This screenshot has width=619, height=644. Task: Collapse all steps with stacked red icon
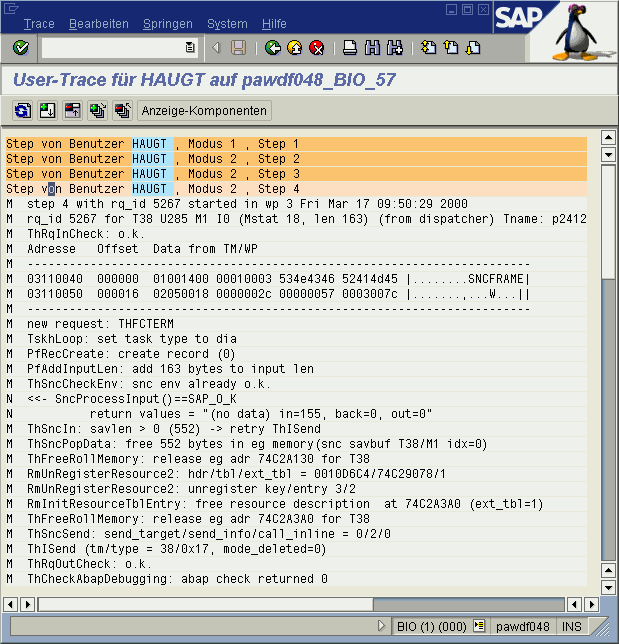pos(123,110)
